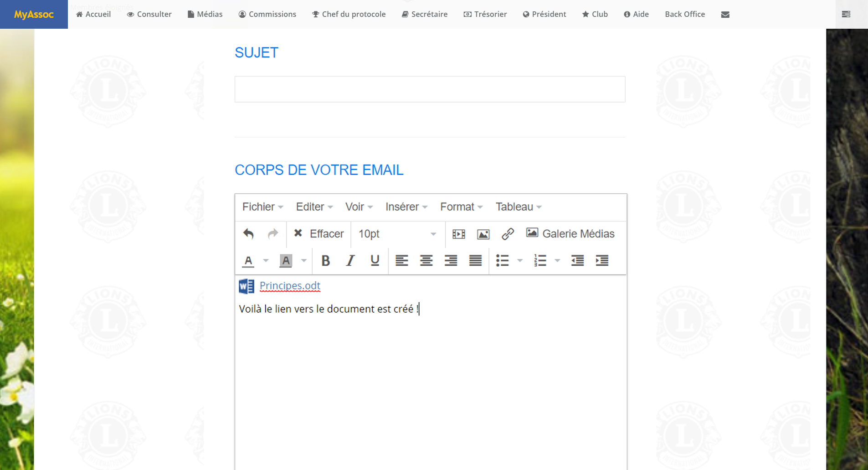The image size is (868, 470).
Task: Expand the bullet list style arrow
Action: pos(520,260)
